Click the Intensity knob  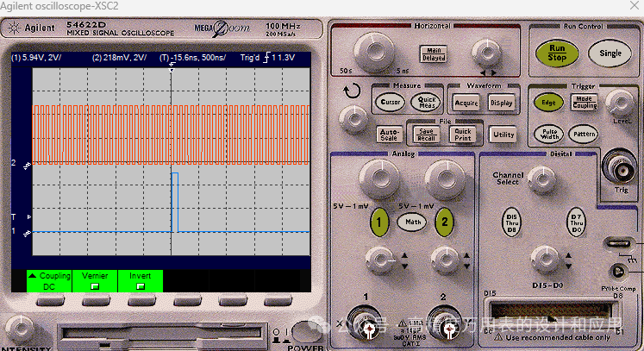click(19, 329)
